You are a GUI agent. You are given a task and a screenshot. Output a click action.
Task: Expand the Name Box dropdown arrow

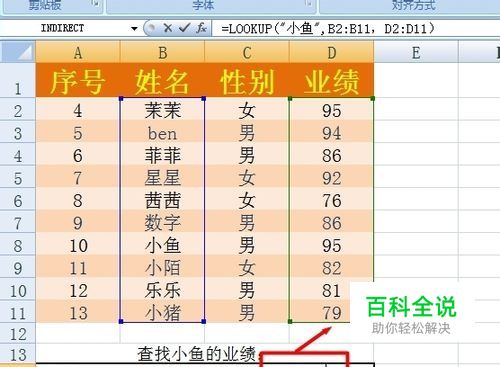pyautogui.click(x=134, y=29)
